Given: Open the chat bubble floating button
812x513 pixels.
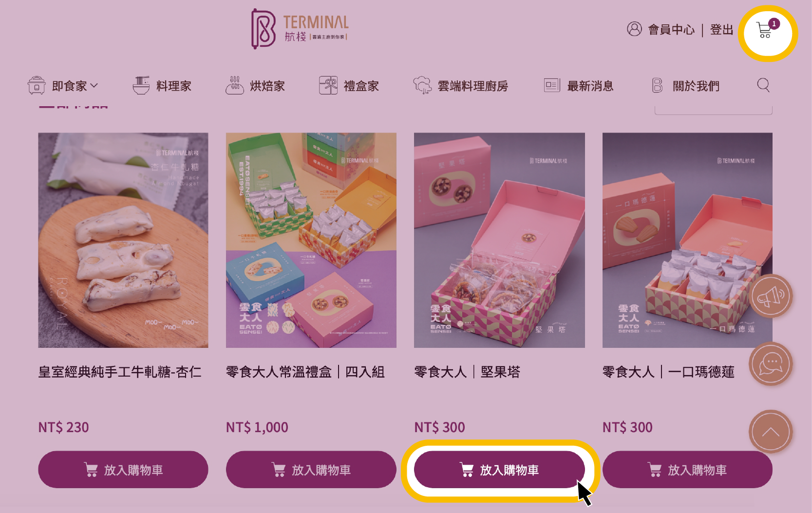Looking at the screenshot, I should (x=771, y=364).
